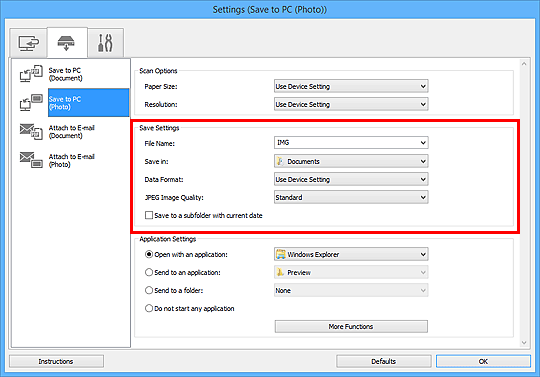Open the Save in Documents dropdown
540x377 pixels.
click(x=351, y=161)
